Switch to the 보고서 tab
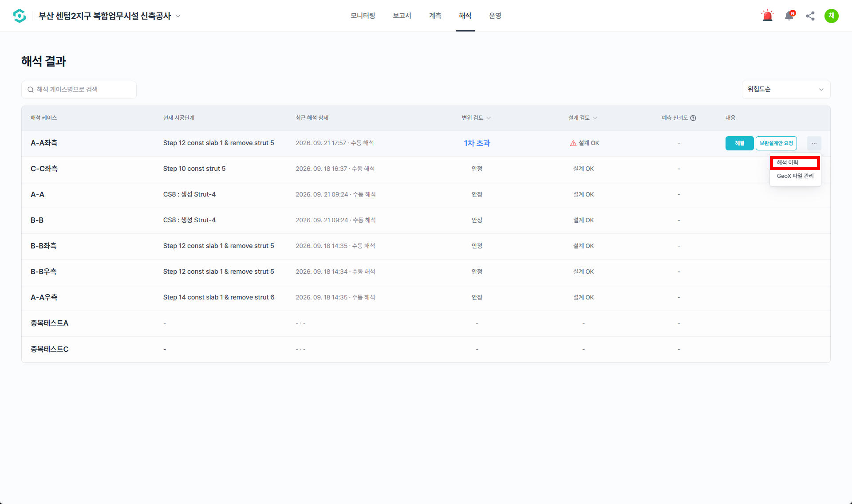Screen dimensions: 852x504 coord(402,16)
